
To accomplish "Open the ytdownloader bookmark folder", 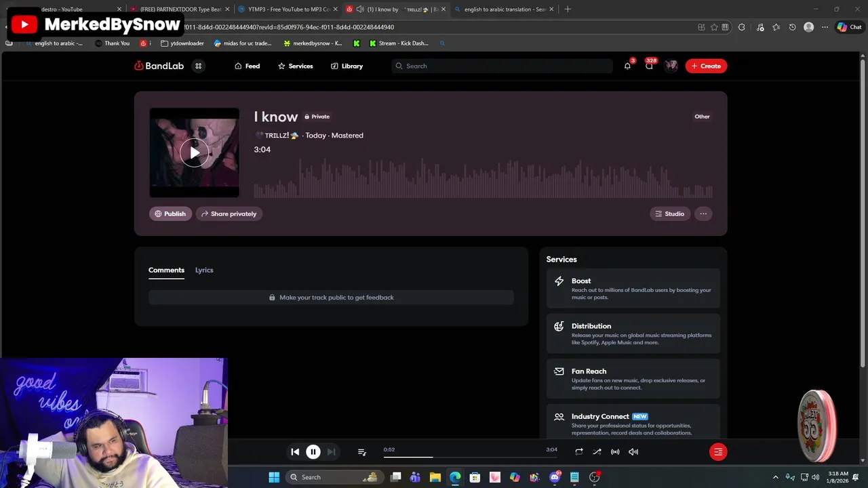I will tap(182, 43).
